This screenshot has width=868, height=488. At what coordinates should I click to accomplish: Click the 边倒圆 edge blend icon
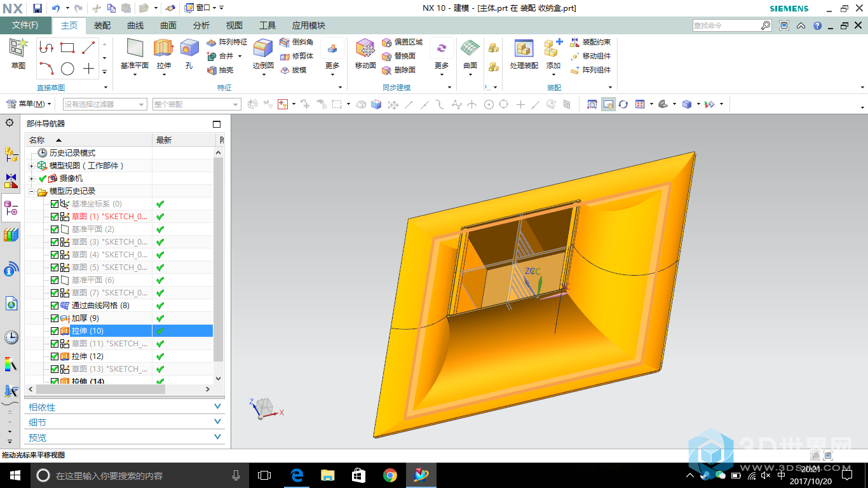(263, 48)
